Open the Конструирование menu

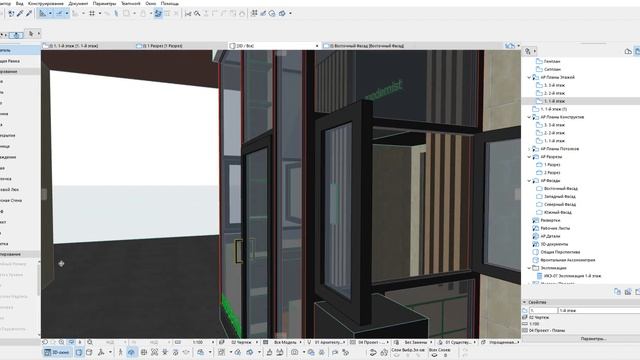pos(46,3)
